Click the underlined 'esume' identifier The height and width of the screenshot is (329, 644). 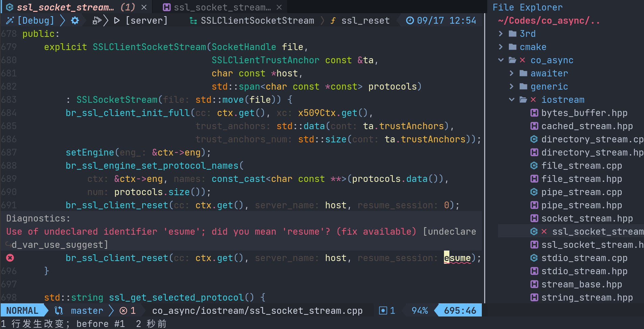(x=457, y=258)
